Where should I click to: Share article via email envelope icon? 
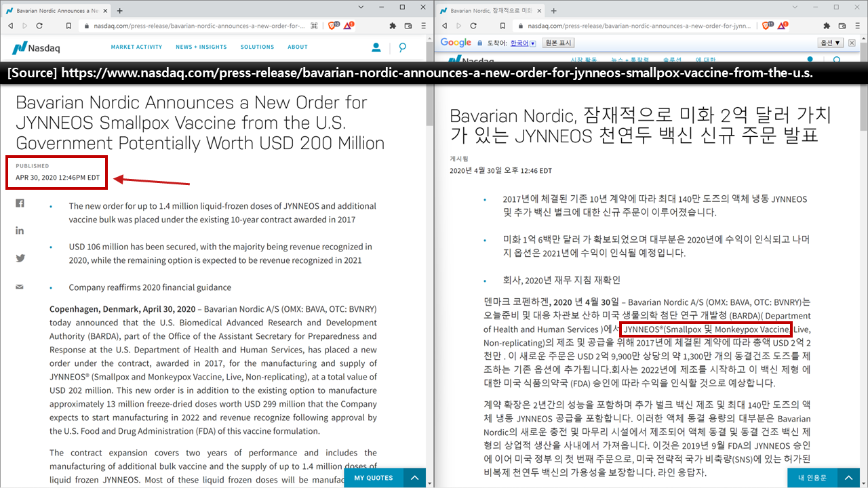(x=20, y=287)
